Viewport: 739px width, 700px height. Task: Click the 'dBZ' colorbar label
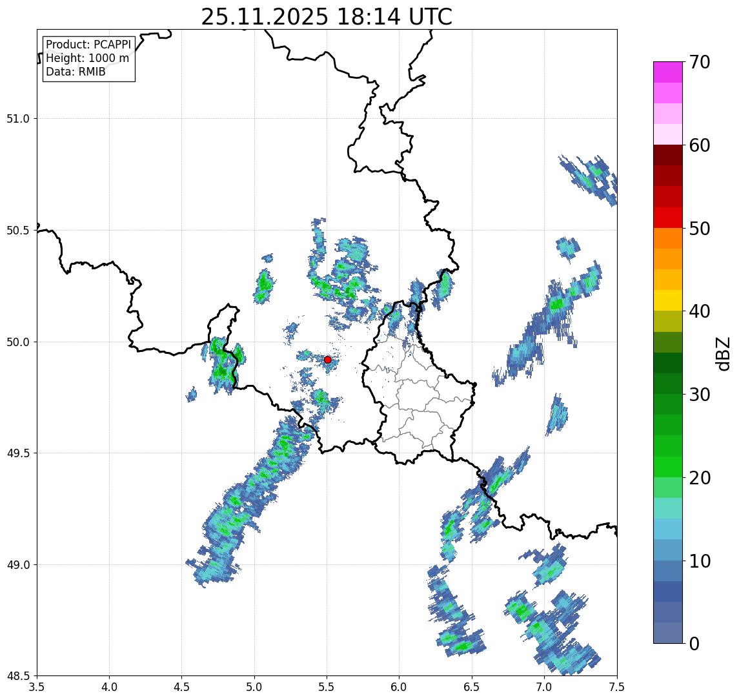click(722, 354)
